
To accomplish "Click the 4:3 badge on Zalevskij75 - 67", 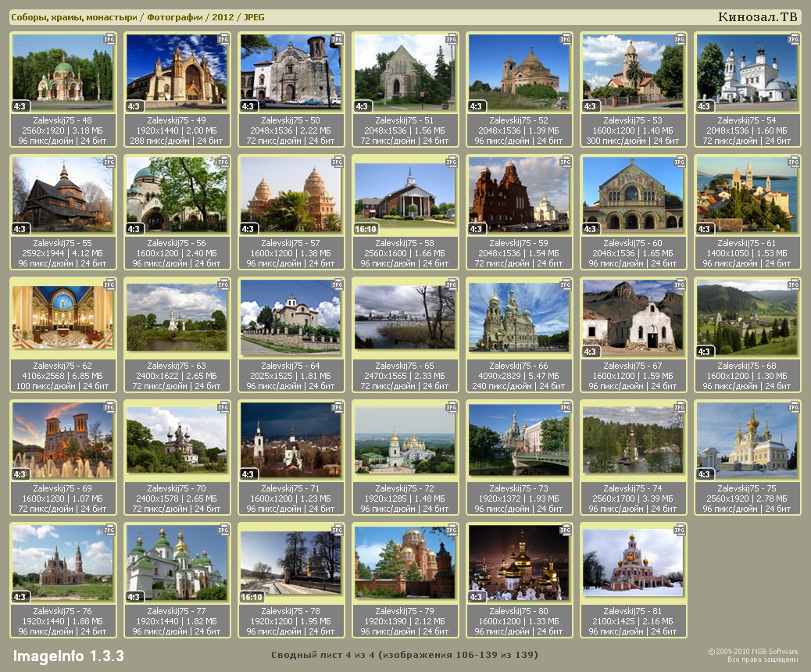I will pos(591,352).
